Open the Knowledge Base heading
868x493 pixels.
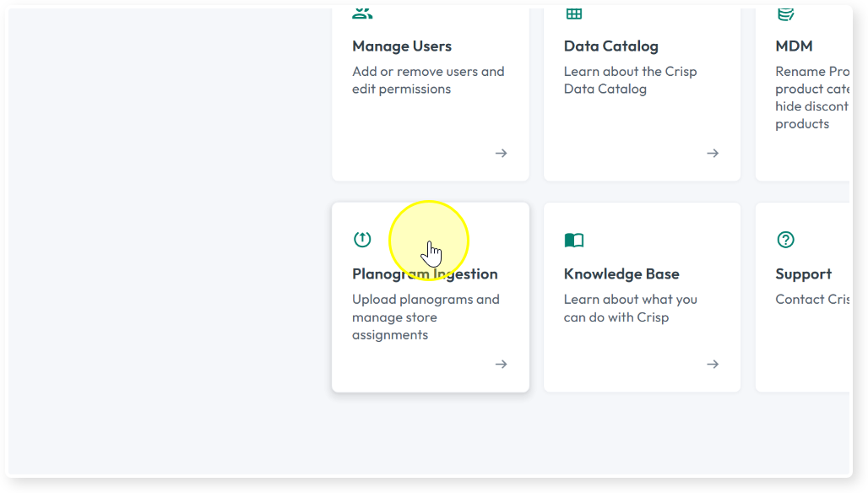[x=621, y=274]
